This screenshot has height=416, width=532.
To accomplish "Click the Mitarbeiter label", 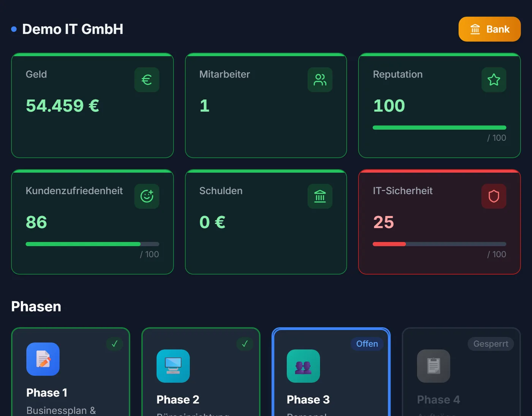I will (225, 74).
